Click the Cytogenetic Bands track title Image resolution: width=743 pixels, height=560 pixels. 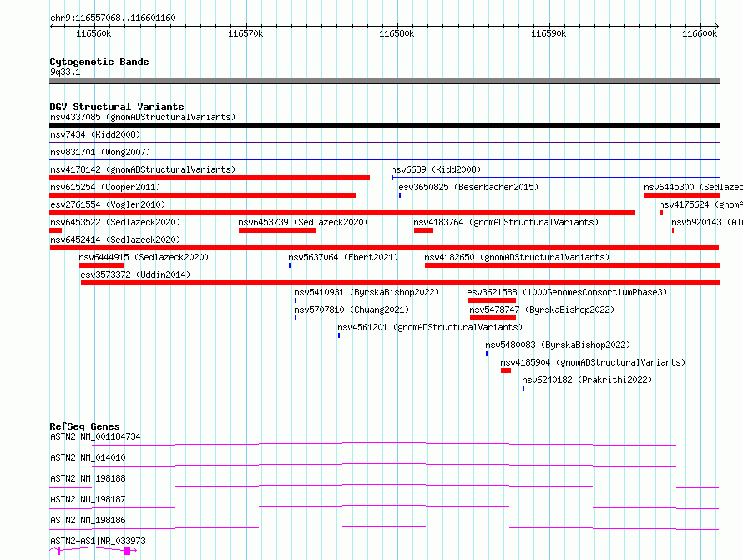[99, 62]
